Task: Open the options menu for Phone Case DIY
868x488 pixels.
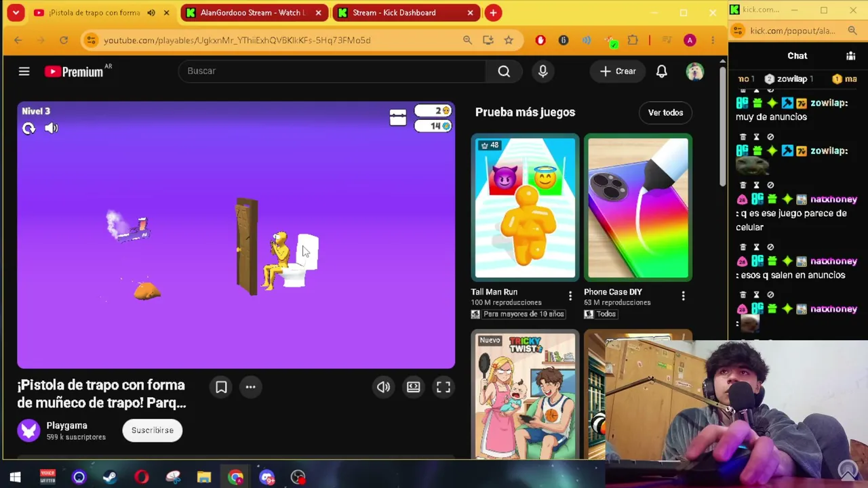Action: [x=683, y=296]
